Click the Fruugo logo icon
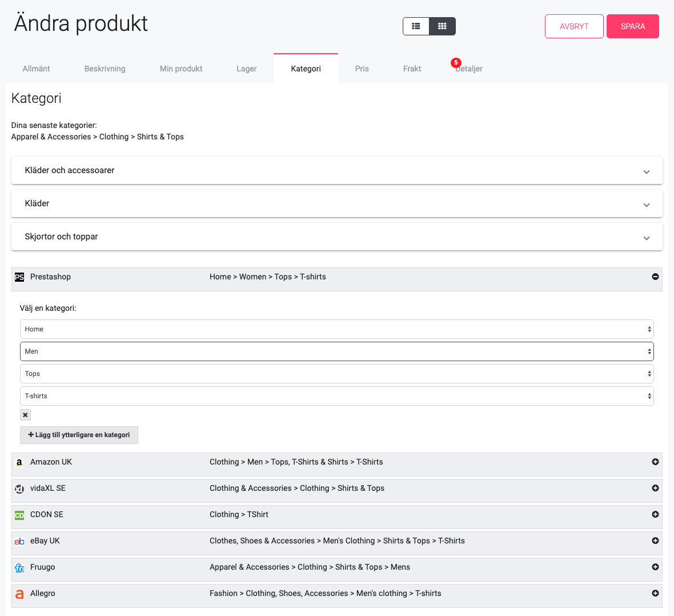Image resolution: width=674 pixels, height=616 pixels. pyautogui.click(x=19, y=568)
